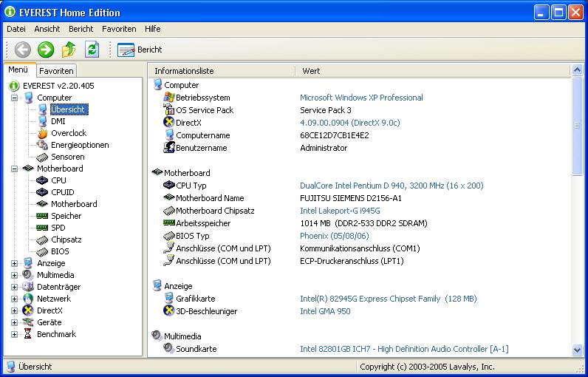This screenshot has height=377, width=588.
Task: Select the DMI icon in tree
Action: point(42,121)
